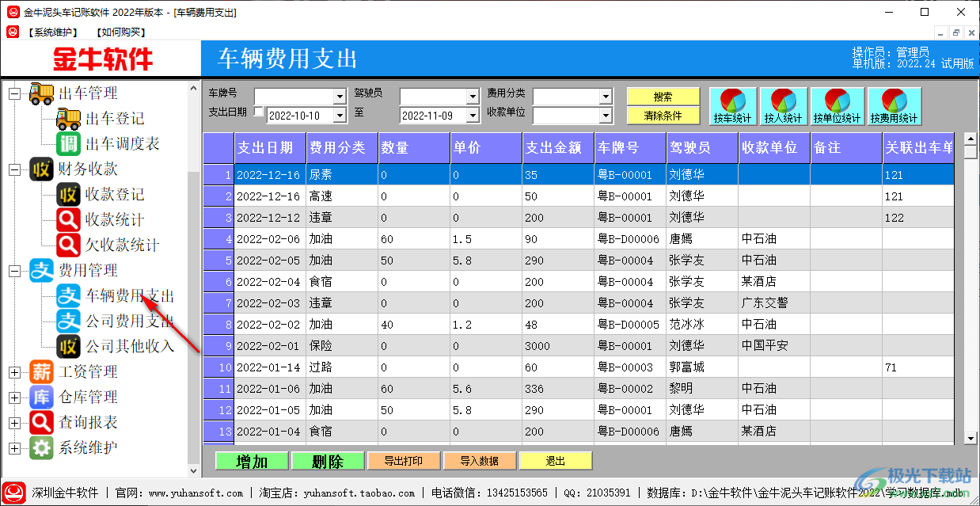Open the 出车管理 truck icon
The image size is (980, 506).
coord(42,93)
